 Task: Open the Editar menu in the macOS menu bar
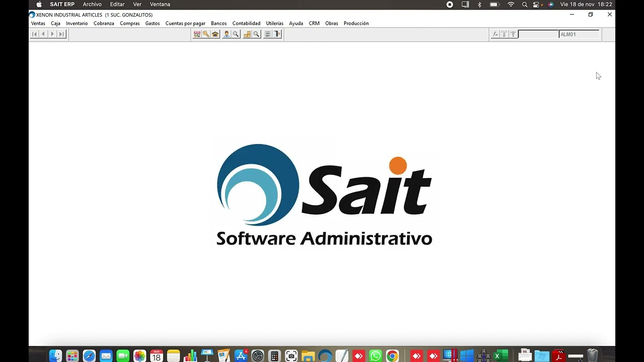117,5
